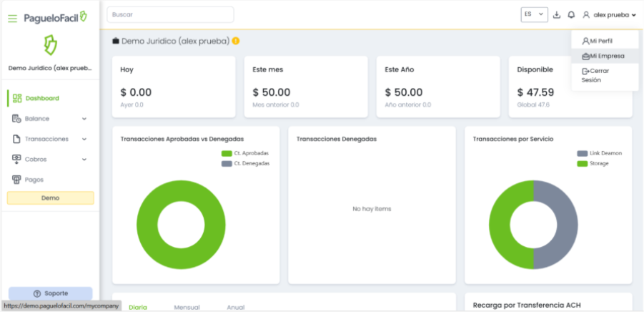This screenshot has width=644, height=312.
Task: Expand the Transacciones sidebar menu
Action: pos(50,139)
